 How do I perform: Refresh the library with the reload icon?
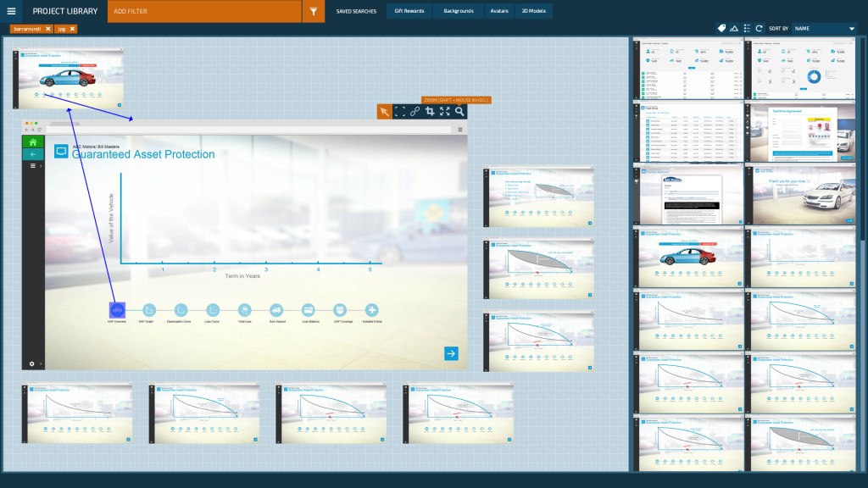point(759,29)
